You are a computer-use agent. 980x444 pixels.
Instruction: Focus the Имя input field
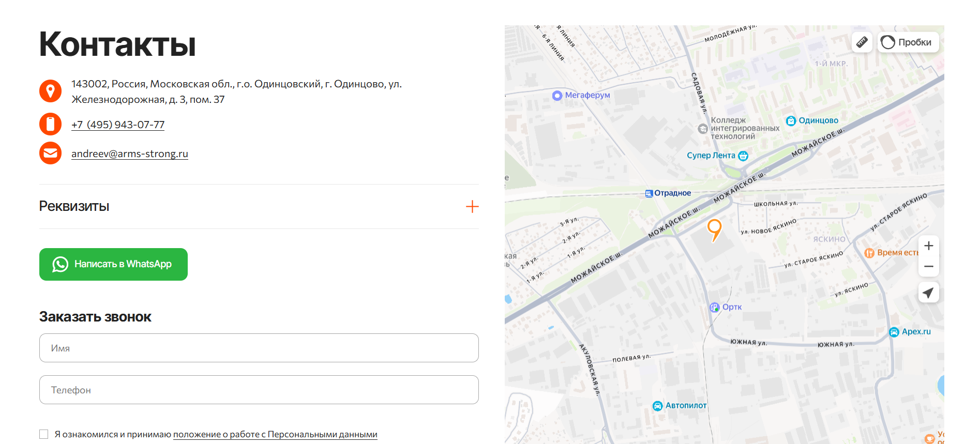[x=259, y=348]
